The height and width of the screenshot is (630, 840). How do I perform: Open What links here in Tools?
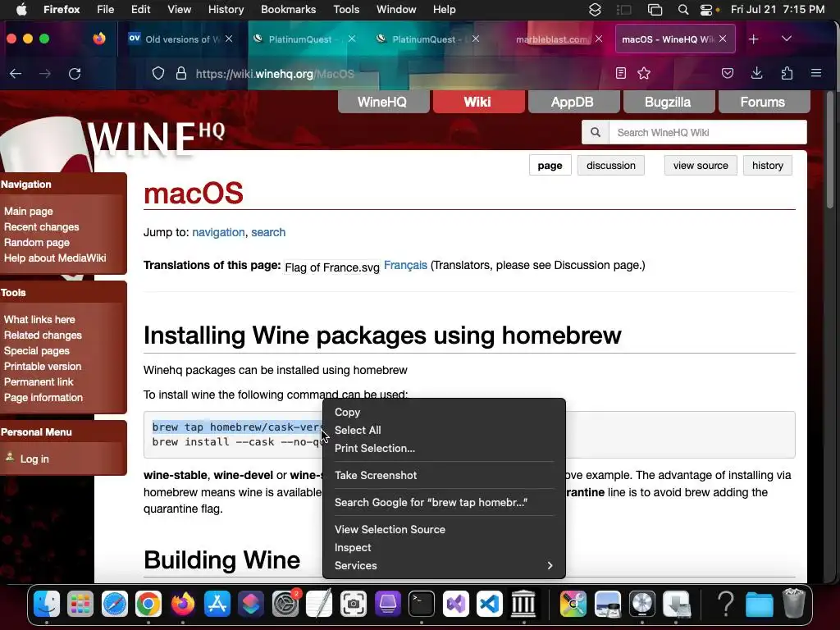[39, 319]
